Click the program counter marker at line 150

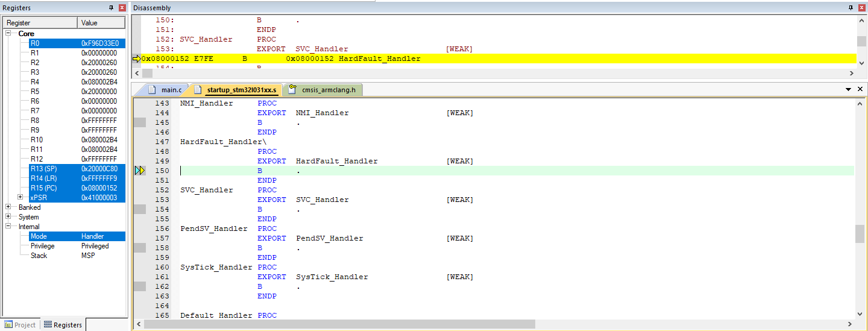140,171
